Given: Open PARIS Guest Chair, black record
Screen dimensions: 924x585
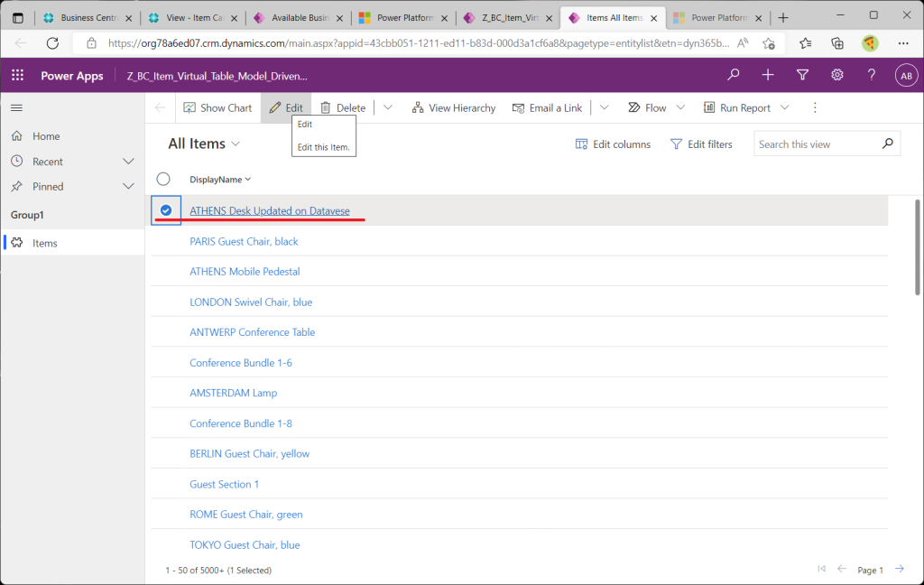Looking at the screenshot, I should (x=244, y=241).
